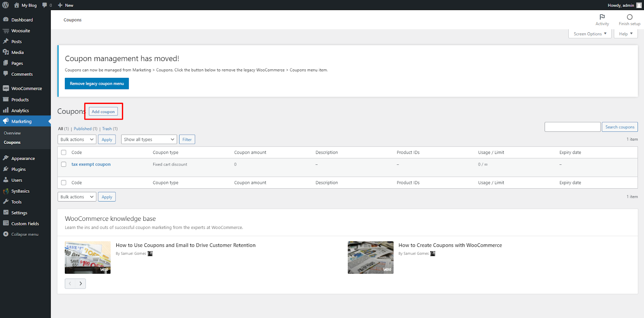The width and height of the screenshot is (644, 318).
Task: Expand the Screen Options panel
Action: pos(590,34)
